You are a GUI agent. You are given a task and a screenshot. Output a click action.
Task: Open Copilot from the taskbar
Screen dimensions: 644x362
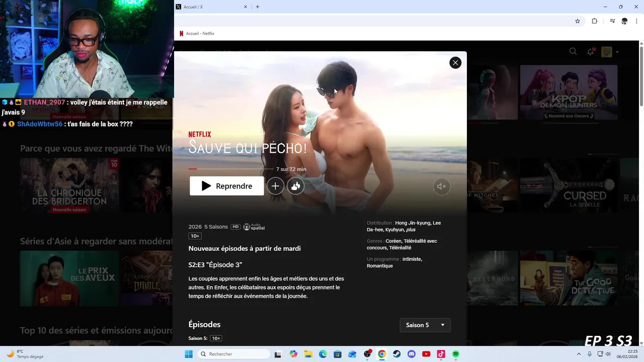[293, 354]
